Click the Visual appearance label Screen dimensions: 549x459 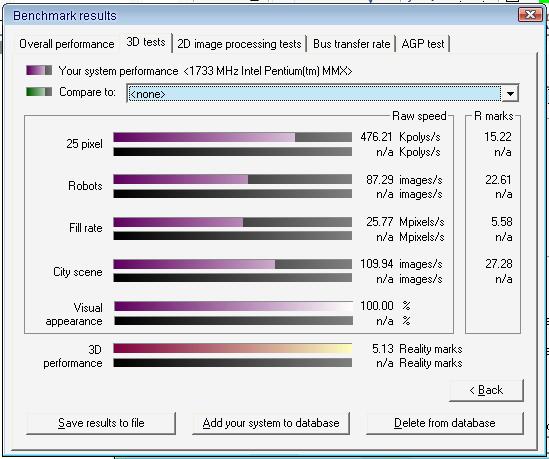[x=74, y=314]
